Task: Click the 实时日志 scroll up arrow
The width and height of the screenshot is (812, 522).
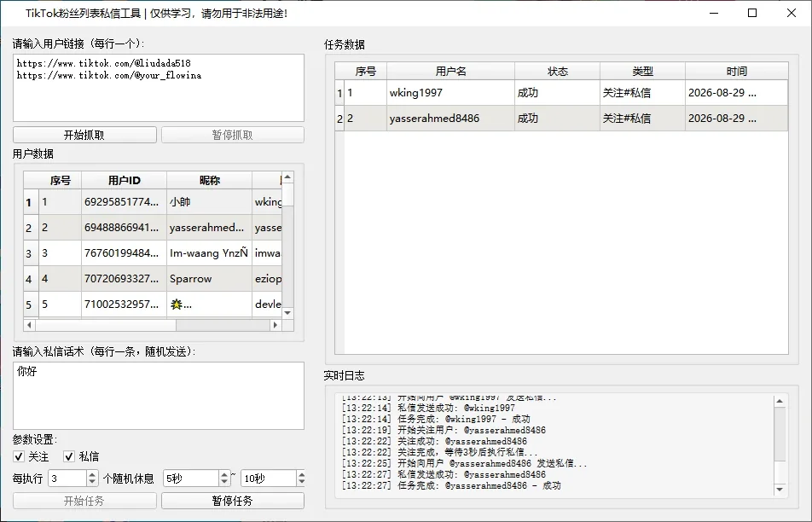Action: coord(780,401)
